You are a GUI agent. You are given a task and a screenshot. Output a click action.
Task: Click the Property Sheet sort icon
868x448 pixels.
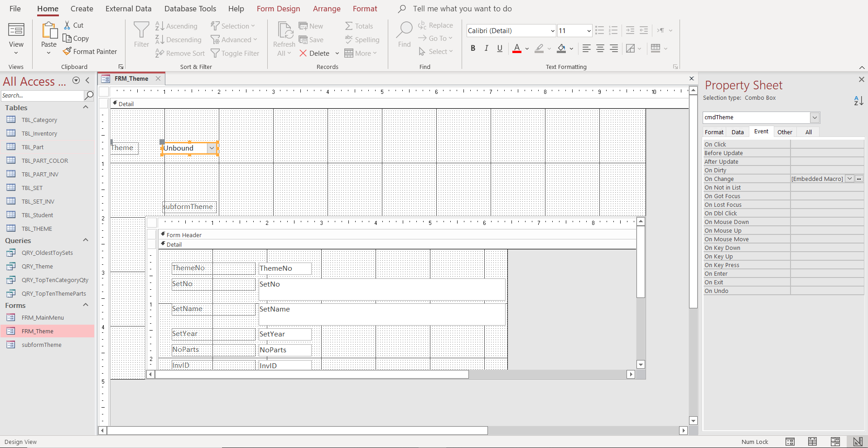[x=858, y=101]
